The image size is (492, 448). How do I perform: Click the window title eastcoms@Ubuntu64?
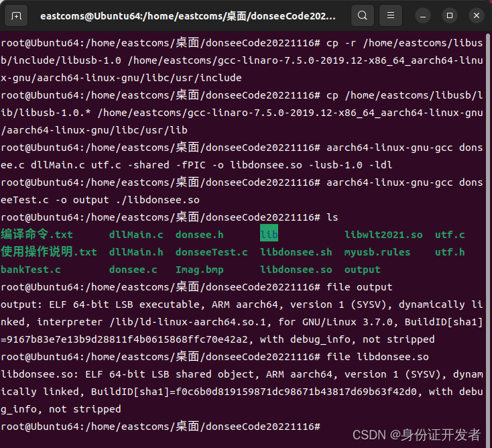[188, 15]
